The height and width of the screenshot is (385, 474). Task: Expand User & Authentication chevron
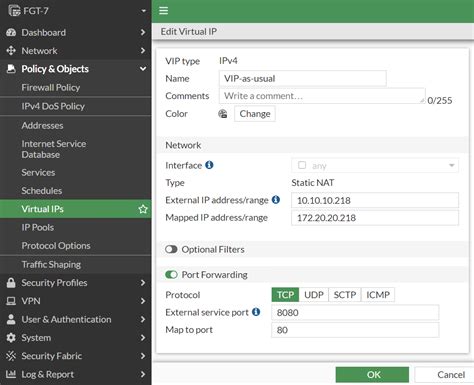pos(143,319)
